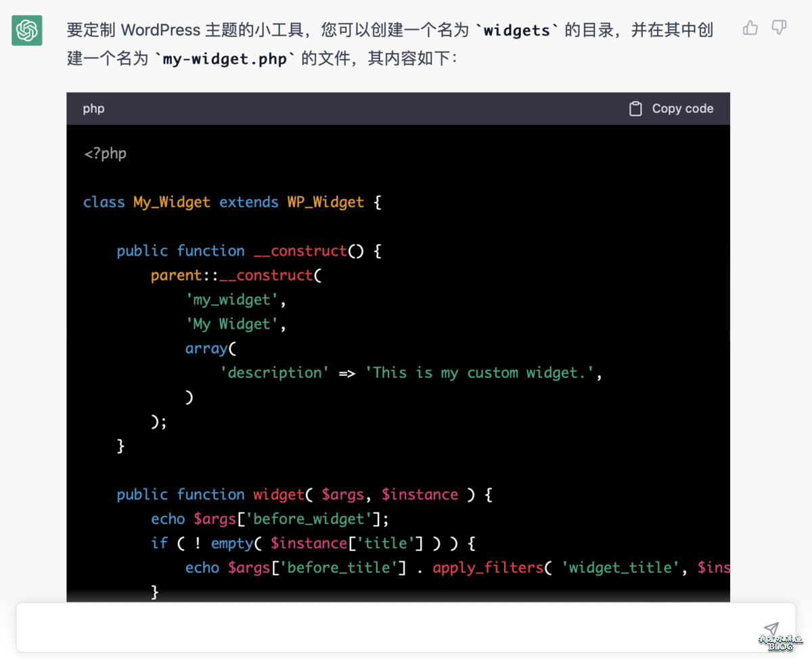The height and width of the screenshot is (660, 812).
Task: Click the 'array(' line
Action: tap(210, 348)
